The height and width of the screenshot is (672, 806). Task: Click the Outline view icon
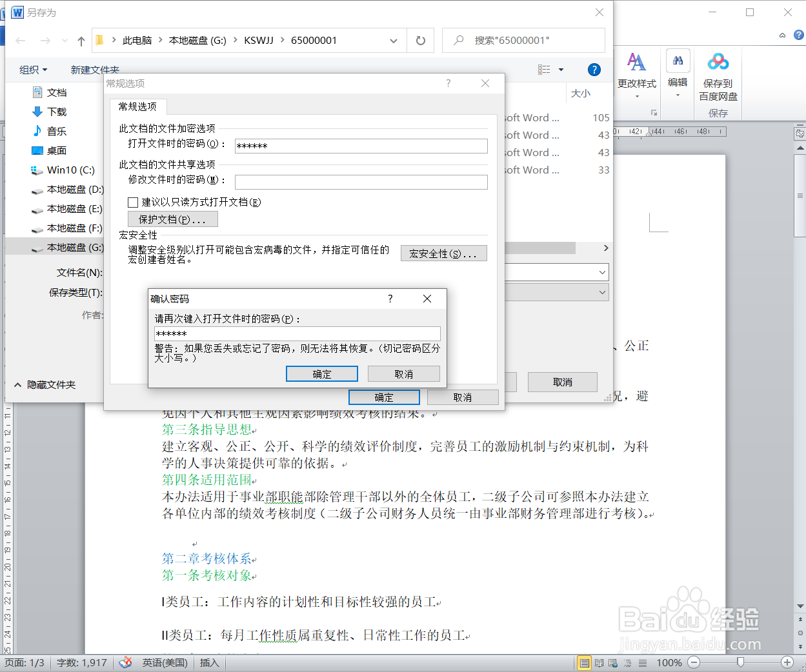(627, 662)
